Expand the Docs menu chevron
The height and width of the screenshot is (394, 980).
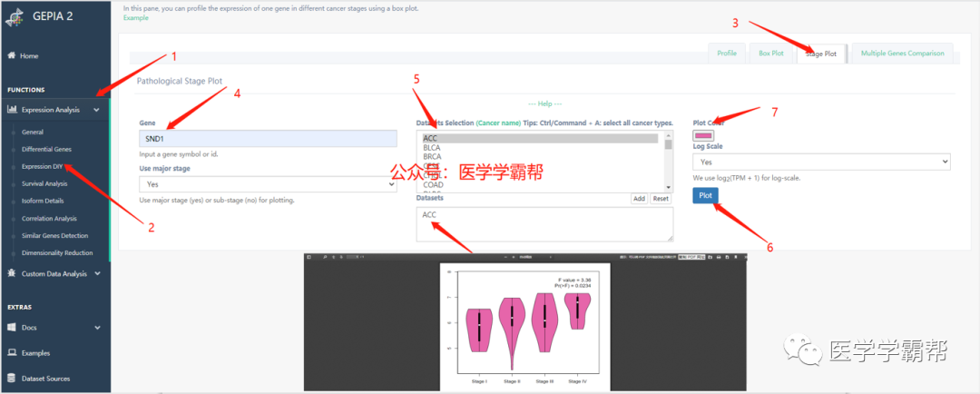coord(97,328)
